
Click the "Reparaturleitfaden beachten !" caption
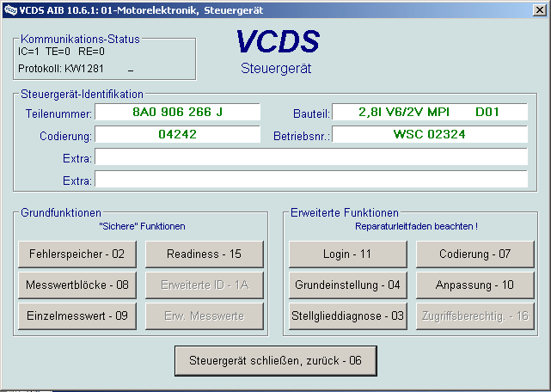pyautogui.click(x=416, y=226)
